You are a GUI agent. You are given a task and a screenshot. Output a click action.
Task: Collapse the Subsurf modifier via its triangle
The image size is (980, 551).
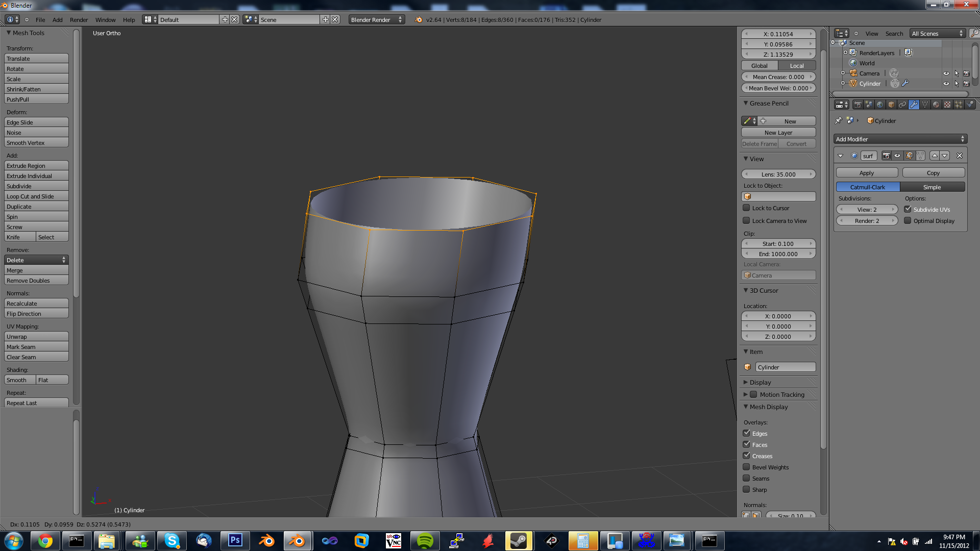[x=841, y=156]
